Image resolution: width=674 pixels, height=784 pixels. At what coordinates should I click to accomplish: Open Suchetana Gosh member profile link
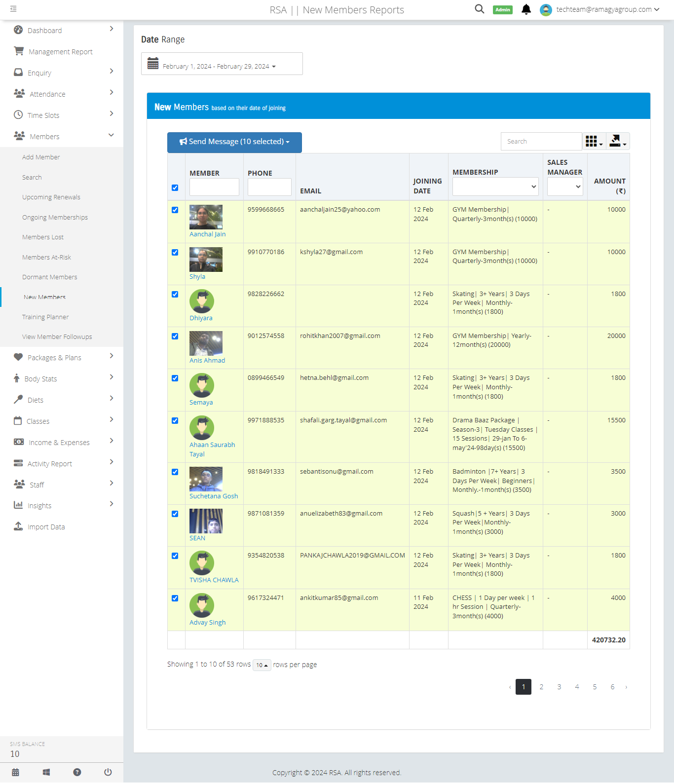214,496
